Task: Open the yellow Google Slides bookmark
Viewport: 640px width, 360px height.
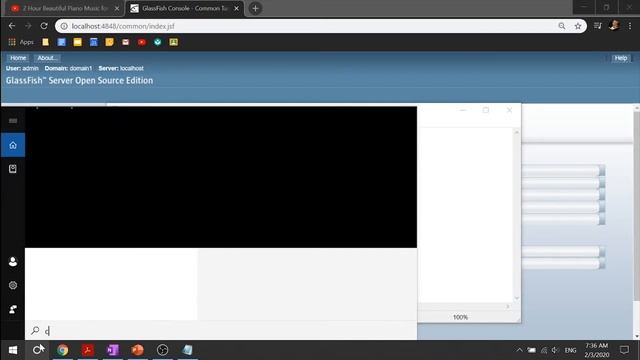Action: tap(78, 42)
